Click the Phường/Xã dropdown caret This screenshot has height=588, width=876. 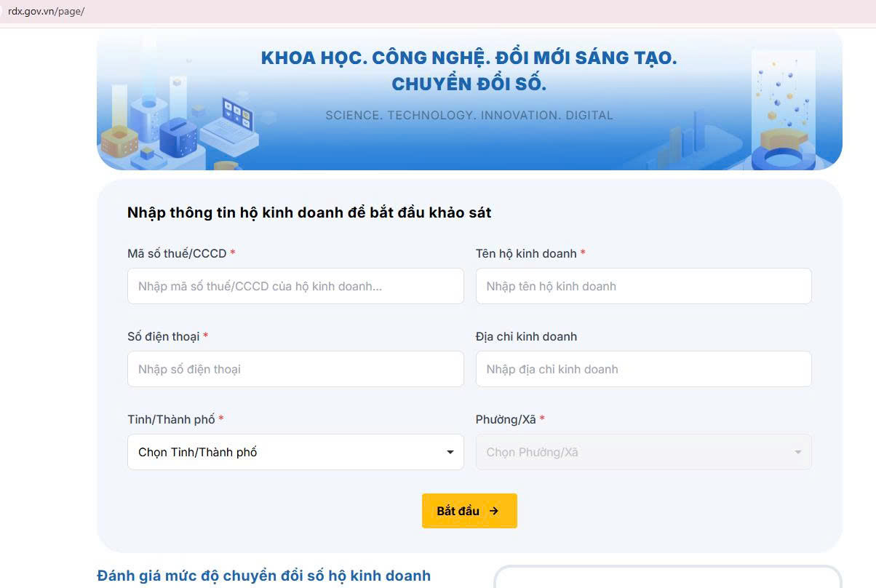(x=798, y=453)
